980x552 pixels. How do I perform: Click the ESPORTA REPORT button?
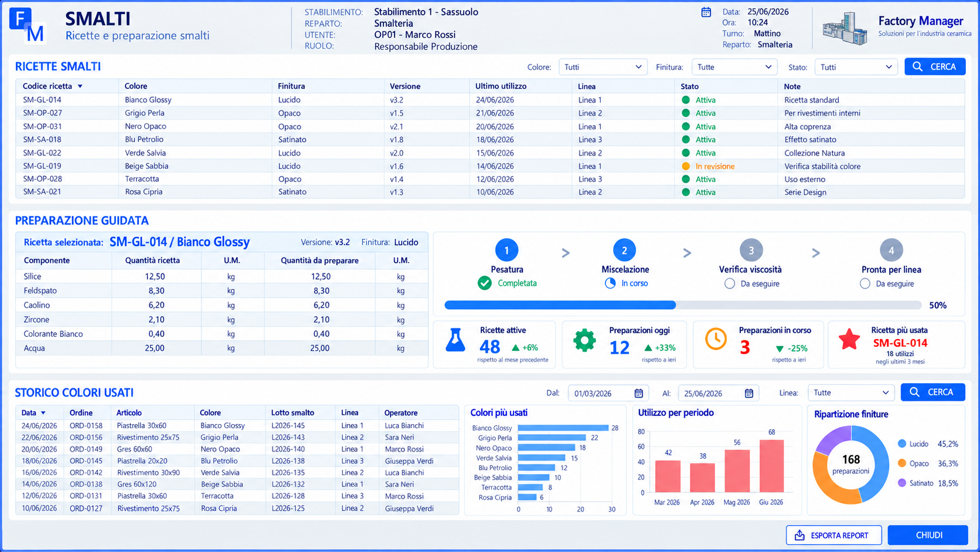(x=834, y=535)
